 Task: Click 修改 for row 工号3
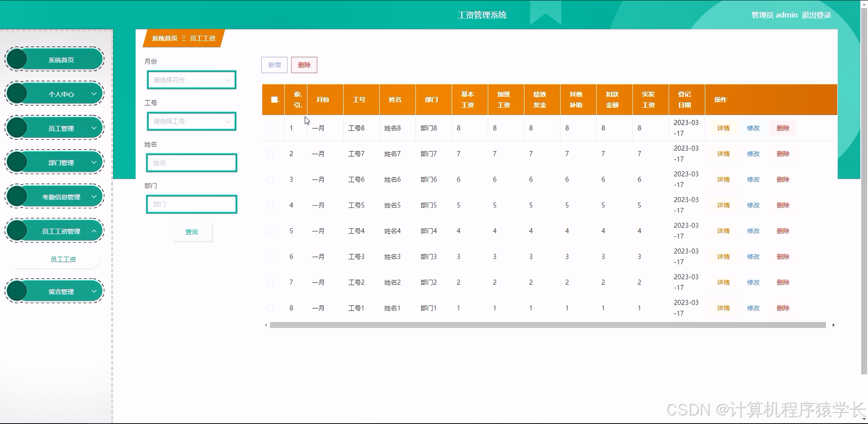pos(753,257)
